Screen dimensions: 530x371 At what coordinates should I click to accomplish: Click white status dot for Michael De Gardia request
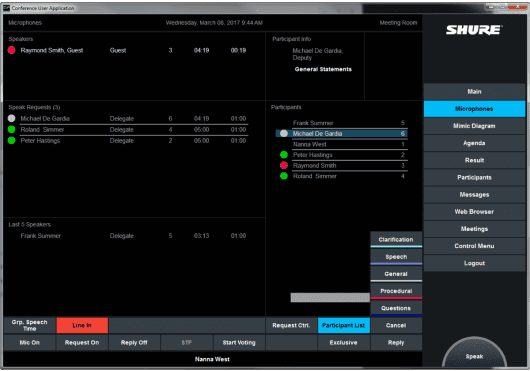coord(11,119)
